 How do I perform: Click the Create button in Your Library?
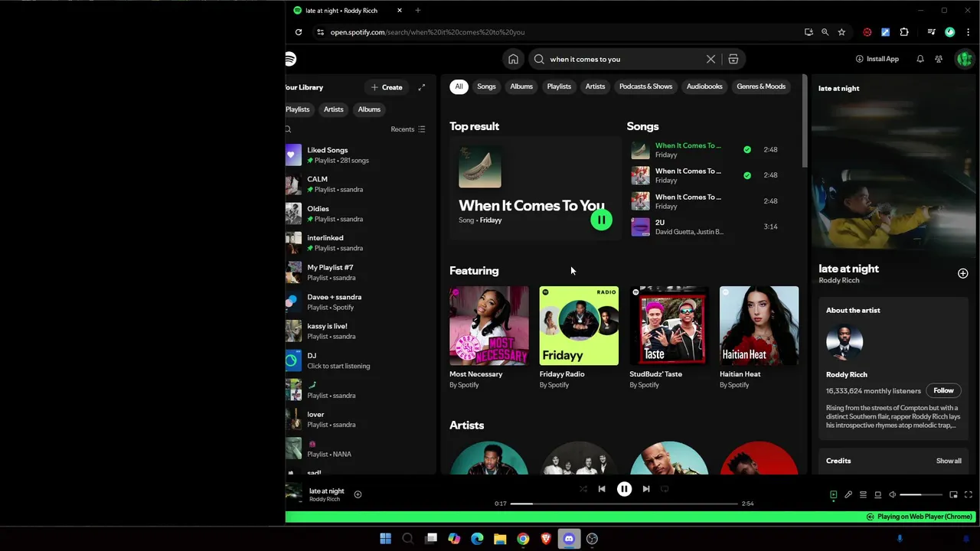point(387,87)
